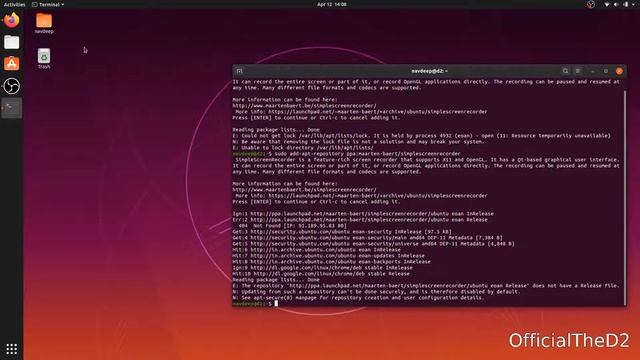The width and height of the screenshot is (640, 360).
Task: Open Firefox from the dock
Action: click(11, 20)
